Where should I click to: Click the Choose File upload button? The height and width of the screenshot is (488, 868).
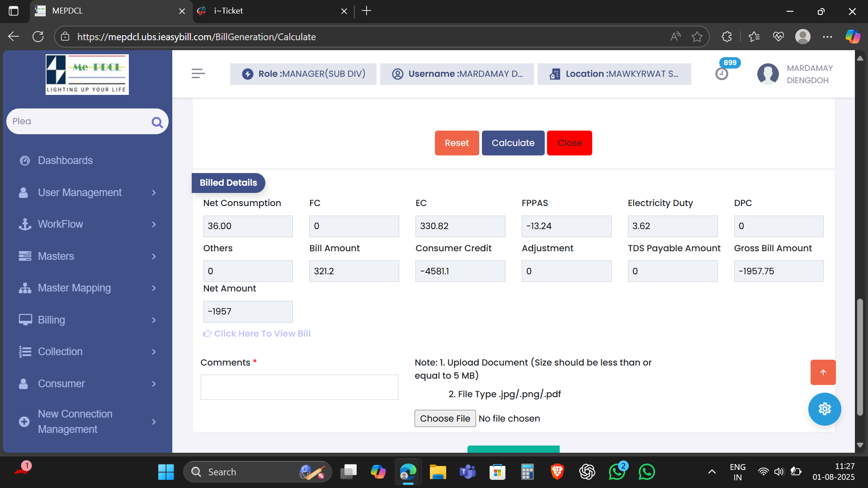(x=445, y=418)
